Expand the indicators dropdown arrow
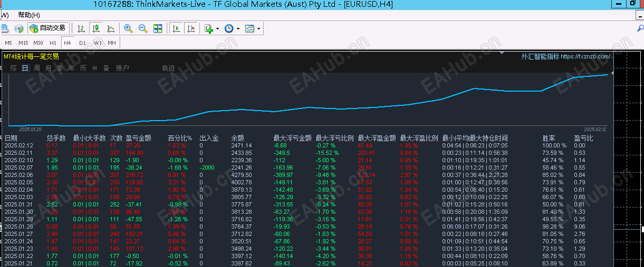The width and height of the screenshot is (644, 267). [x=218, y=28]
